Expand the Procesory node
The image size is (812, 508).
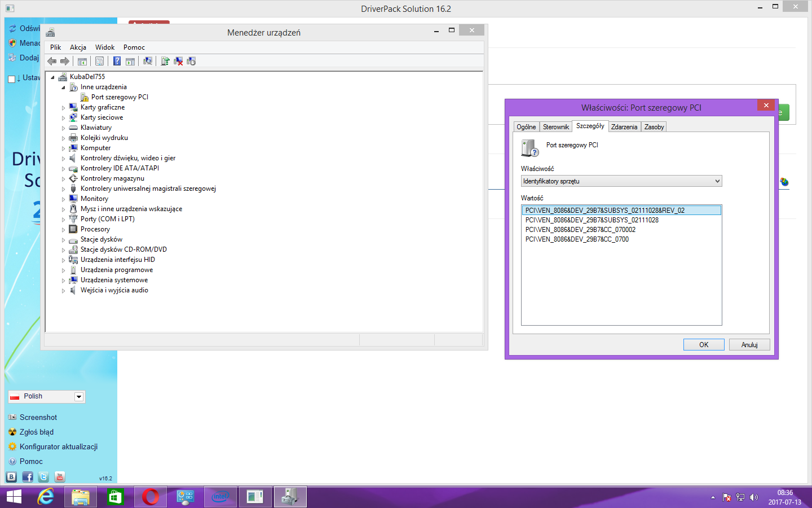point(63,230)
